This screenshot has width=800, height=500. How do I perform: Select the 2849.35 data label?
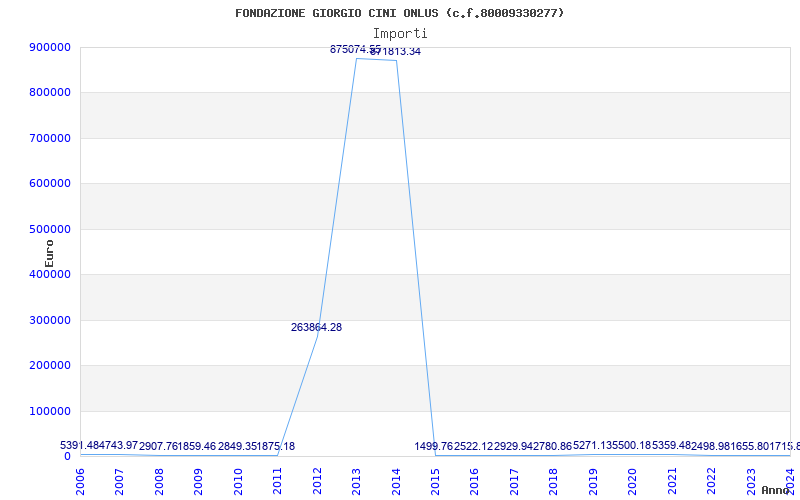pyautogui.click(x=237, y=446)
